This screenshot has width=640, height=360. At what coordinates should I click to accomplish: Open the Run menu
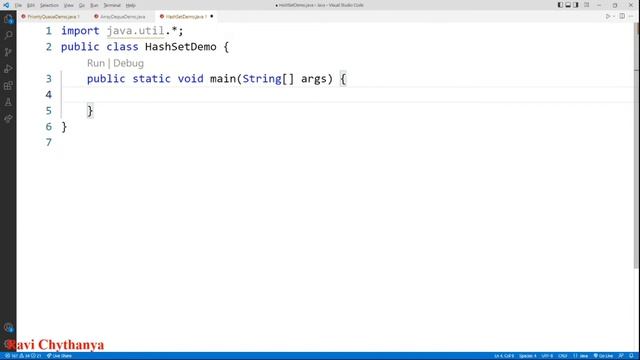pyautogui.click(x=94, y=5)
